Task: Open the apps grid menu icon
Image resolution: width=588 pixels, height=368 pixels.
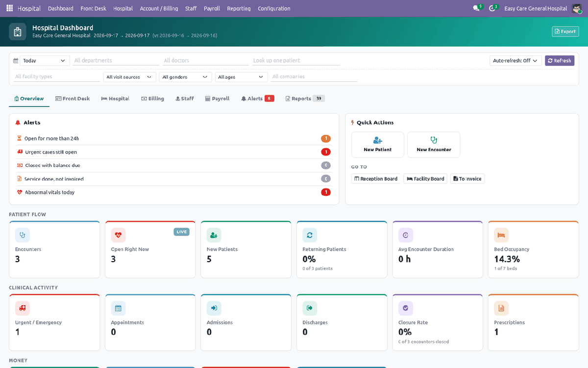Action: (9, 8)
